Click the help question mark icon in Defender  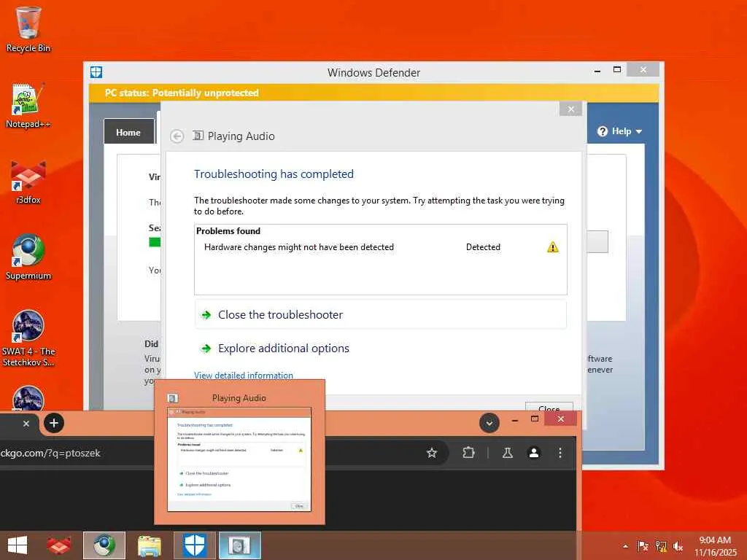tap(602, 131)
